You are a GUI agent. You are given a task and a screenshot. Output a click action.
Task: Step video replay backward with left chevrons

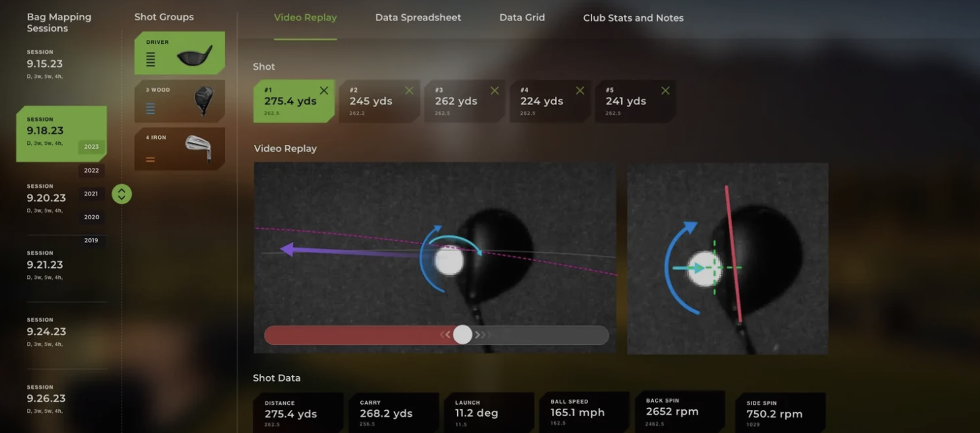(445, 335)
